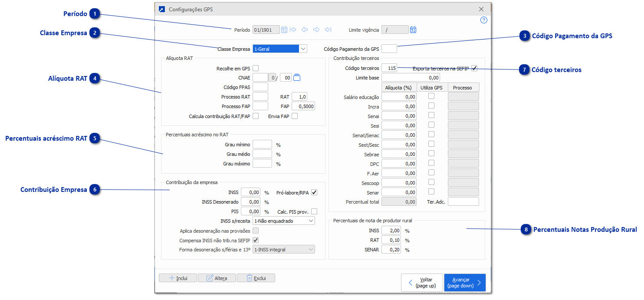Click the Exclui button
The image size is (644, 300).
256,278
